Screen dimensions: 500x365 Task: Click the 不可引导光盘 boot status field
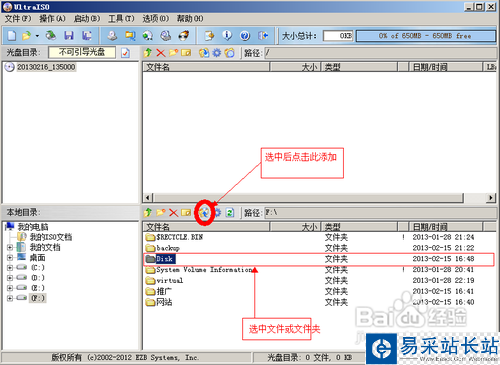coord(82,52)
